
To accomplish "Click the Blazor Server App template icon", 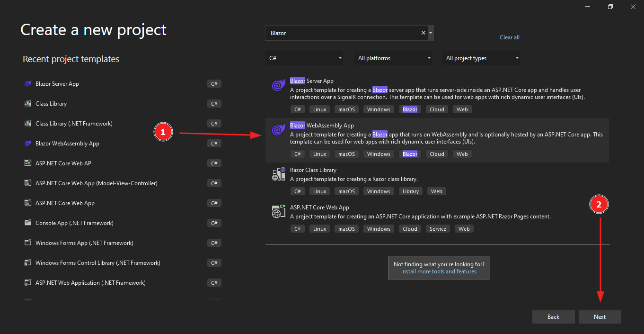I will click(x=278, y=85).
